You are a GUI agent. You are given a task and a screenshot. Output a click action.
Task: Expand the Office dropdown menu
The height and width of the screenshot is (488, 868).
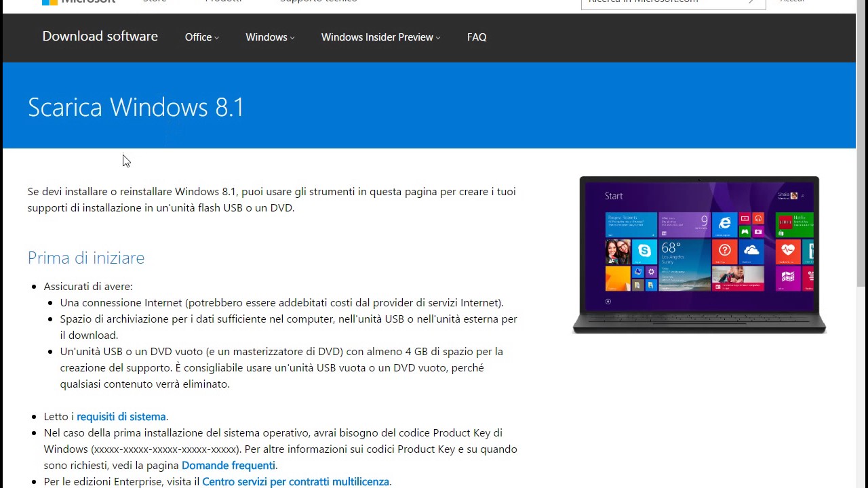(x=202, y=37)
